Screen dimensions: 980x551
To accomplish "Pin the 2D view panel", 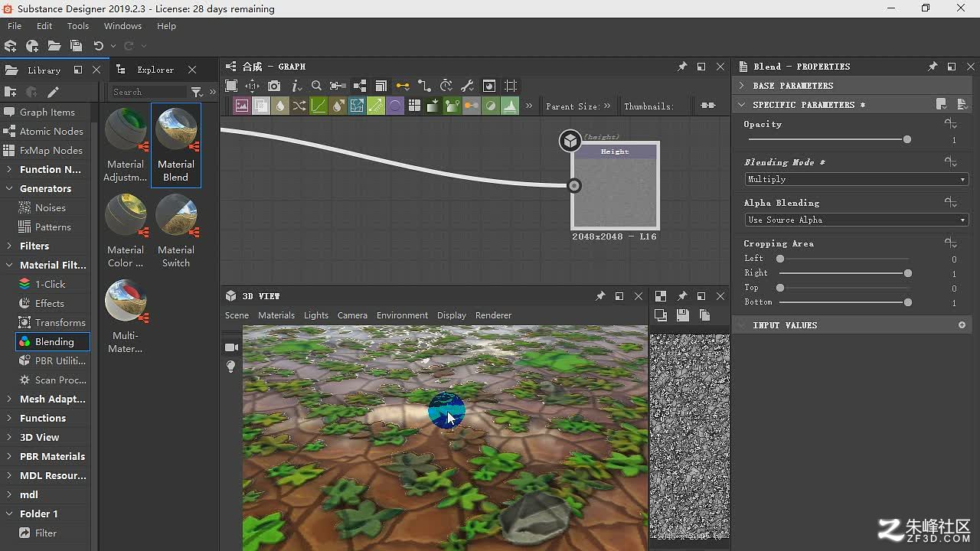I will point(682,296).
